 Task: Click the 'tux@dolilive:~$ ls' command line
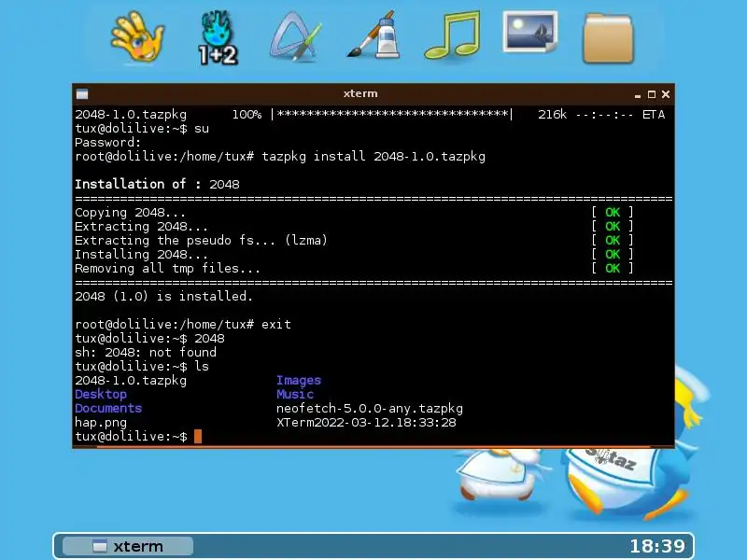(142, 366)
